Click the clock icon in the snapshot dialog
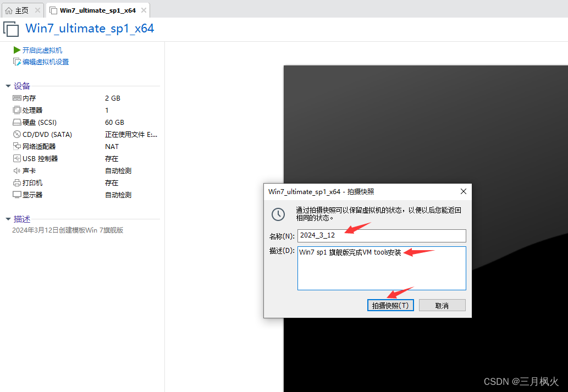This screenshot has width=568, height=392. coord(278,214)
